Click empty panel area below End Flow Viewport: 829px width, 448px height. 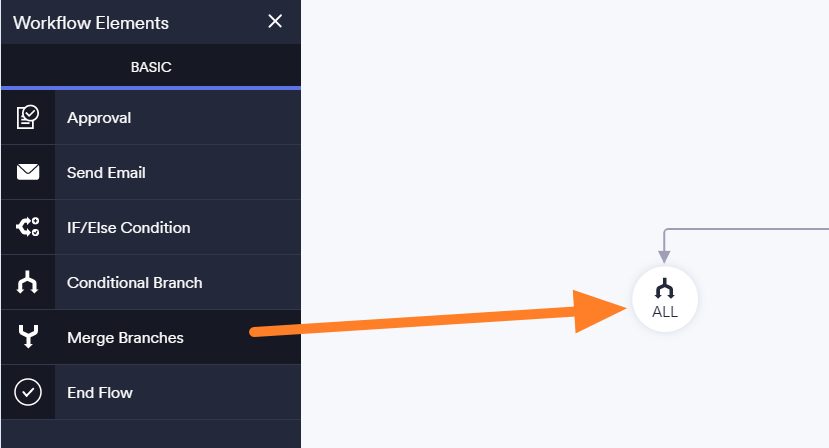[x=150, y=434]
